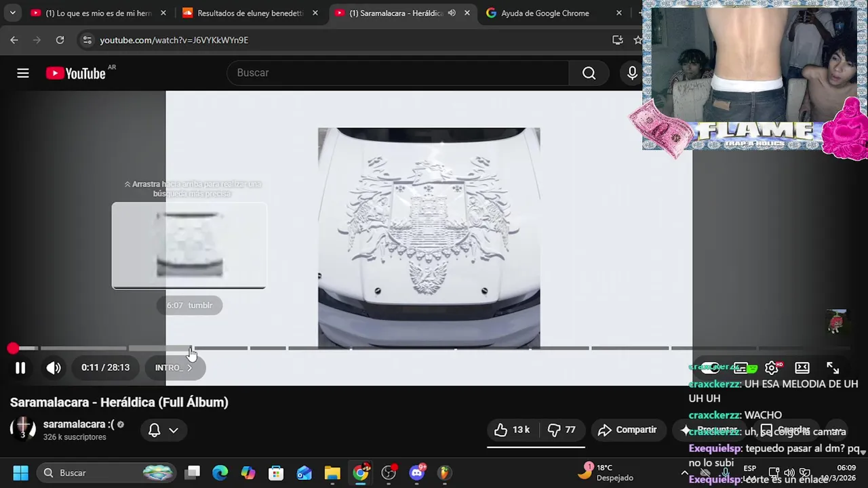Screen dimensions: 868x488
Task: Open Copilot from the taskbar
Action: (x=248, y=473)
